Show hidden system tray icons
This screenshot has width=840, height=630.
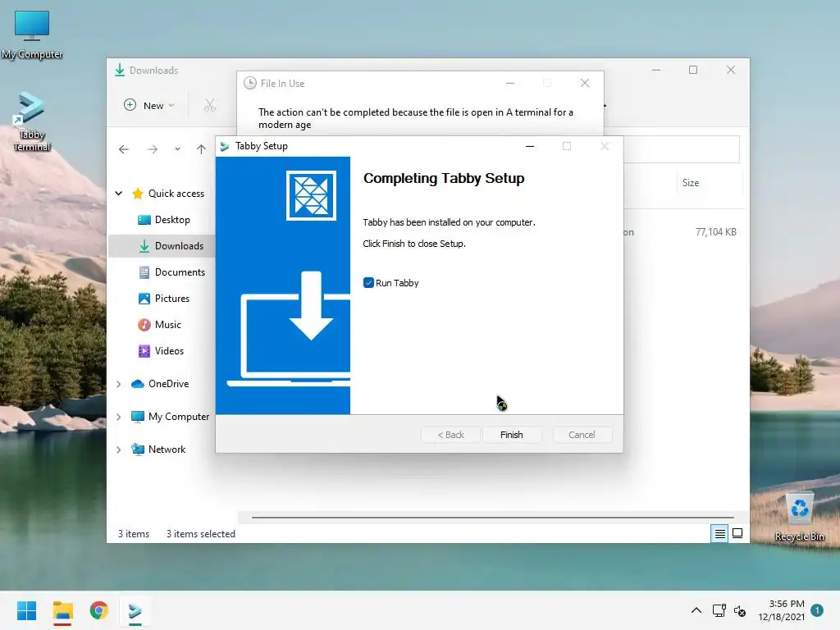coord(696,610)
